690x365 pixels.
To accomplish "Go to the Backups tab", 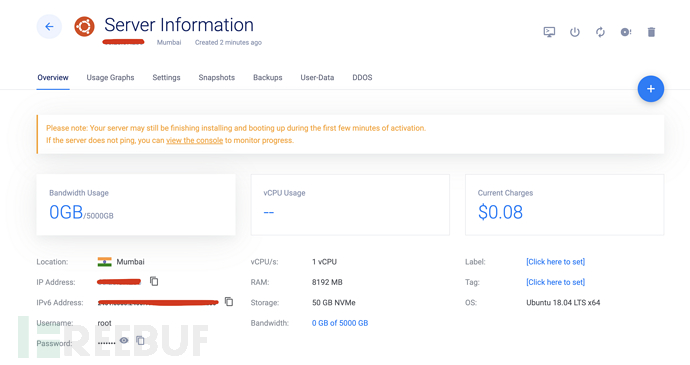I will 268,77.
